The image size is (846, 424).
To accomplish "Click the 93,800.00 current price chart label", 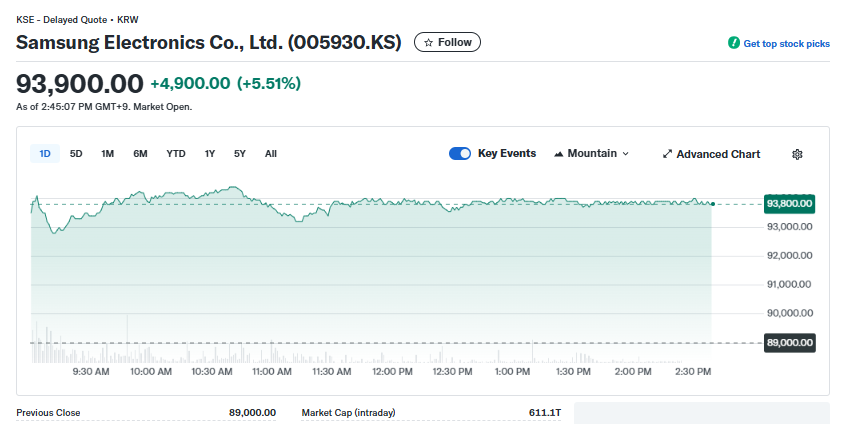I will [x=789, y=204].
